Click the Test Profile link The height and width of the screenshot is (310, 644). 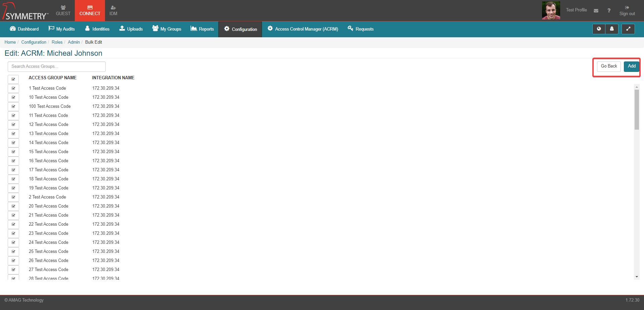pyautogui.click(x=576, y=10)
